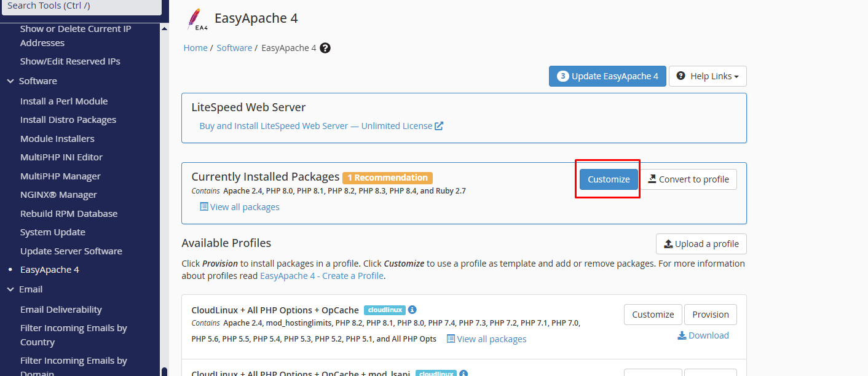This screenshot has height=376, width=868.
Task: Open MultiPHP Manager from sidebar
Action: coord(60,176)
